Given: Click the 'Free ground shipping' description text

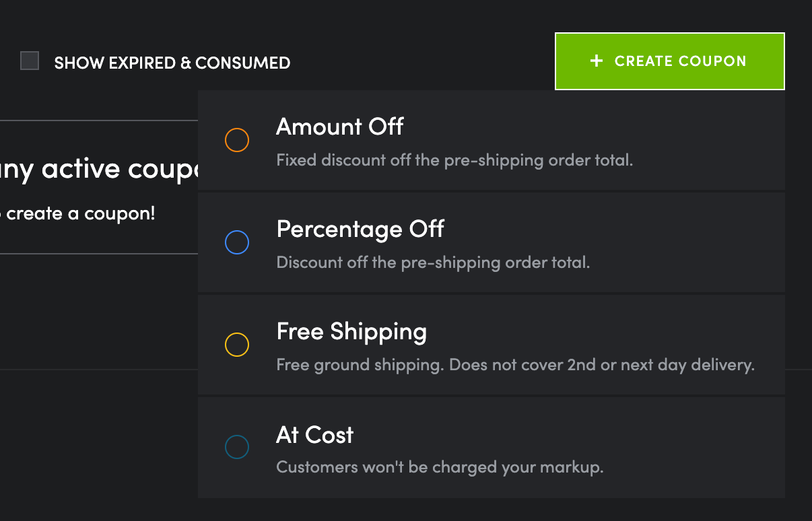Looking at the screenshot, I should pyautogui.click(x=515, y=365).
